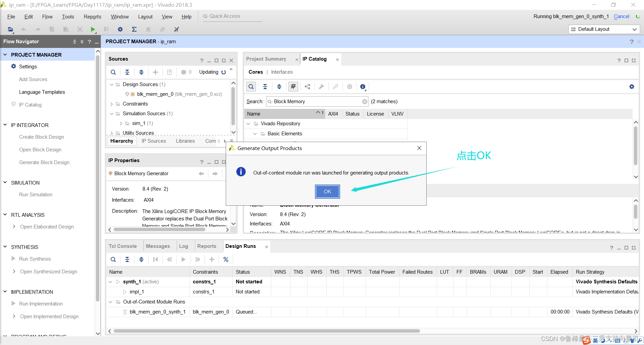Collapse PROJECT MANAGER section in Flow Navigator
644x345 pixels.
pyautogui.click(x=5, y=55)
